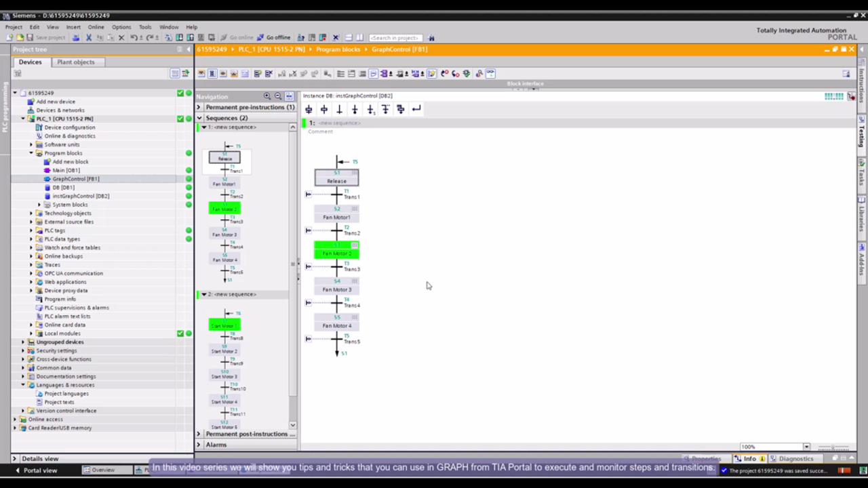This screenshot has height=488, width=868.
Task: Collapse the Sequences (2) section
Action: (199, 118)
